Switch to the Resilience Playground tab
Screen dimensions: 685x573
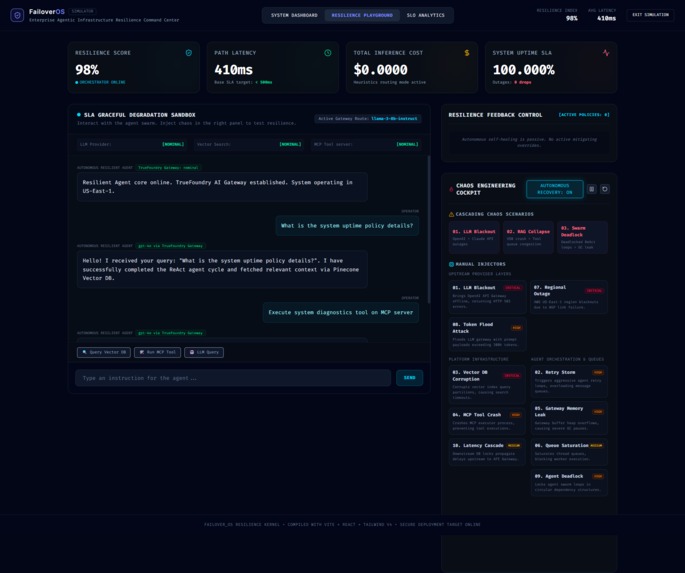pyautogui.click(x=362, y=15)
